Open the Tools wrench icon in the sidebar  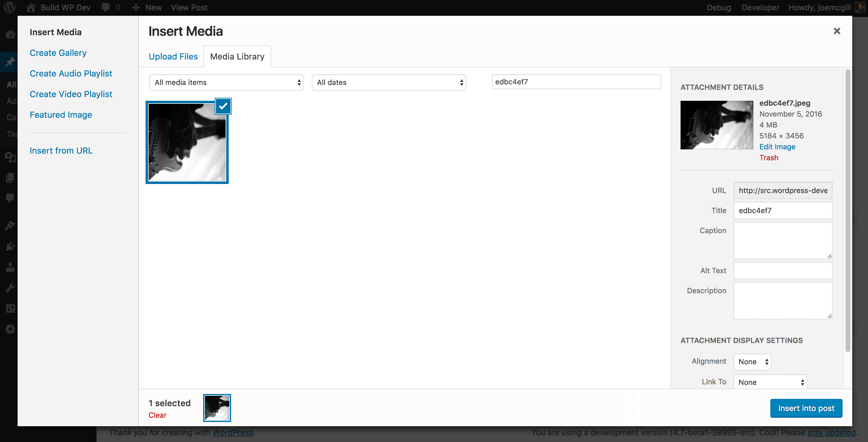click(x=10, y=288)
